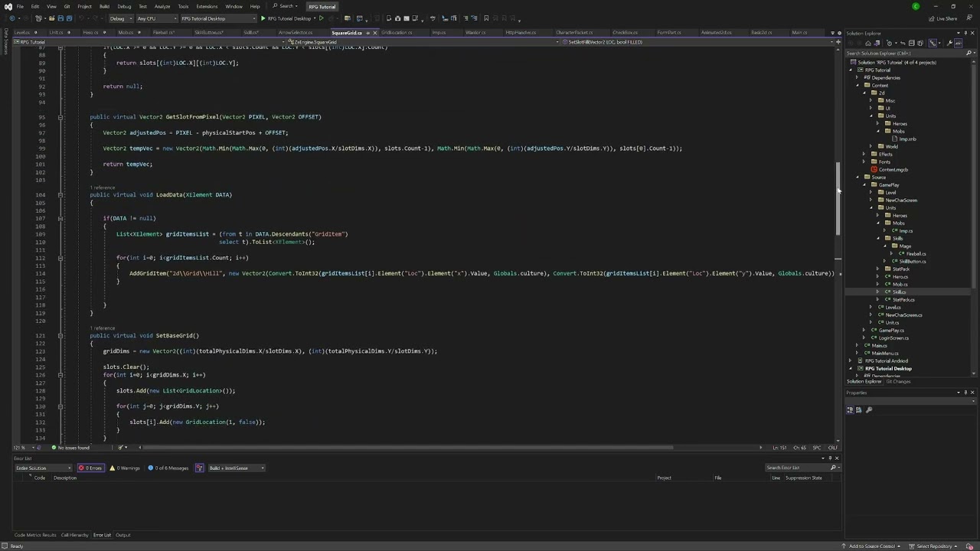Toggle the 0 Errors filter
The image size is (980, 551).
(90, 468)
